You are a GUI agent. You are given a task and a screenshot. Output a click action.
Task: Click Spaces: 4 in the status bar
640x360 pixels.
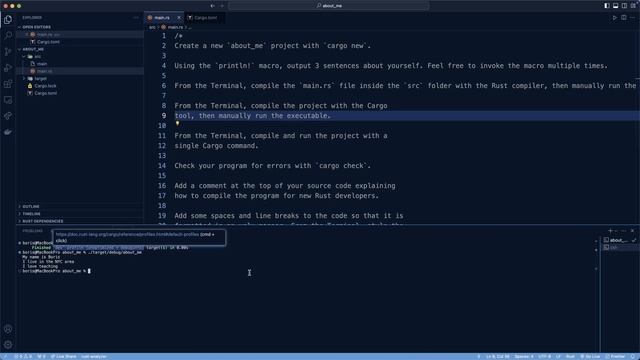click(x=524, y=356)
